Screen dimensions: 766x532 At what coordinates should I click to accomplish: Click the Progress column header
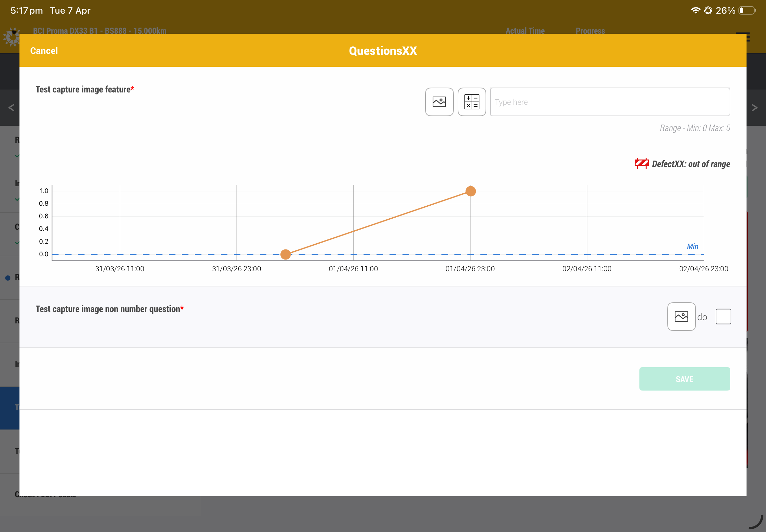(x=590, y=31)
